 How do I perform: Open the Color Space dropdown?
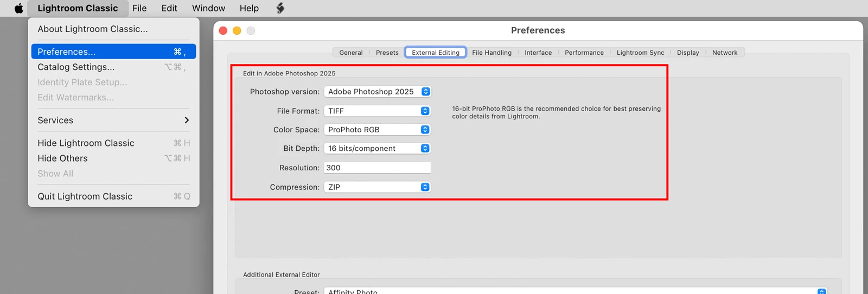[x=378, y=130]
